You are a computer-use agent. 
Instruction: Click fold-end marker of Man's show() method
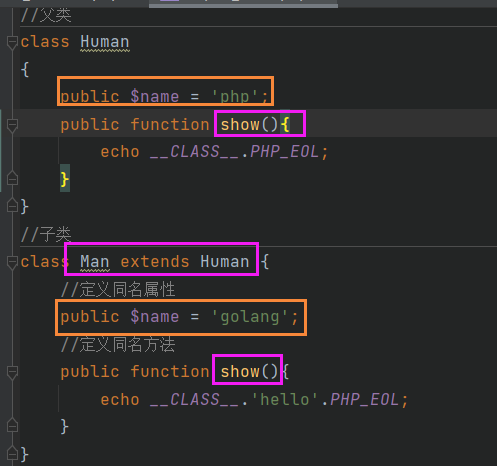click(12, 426)
